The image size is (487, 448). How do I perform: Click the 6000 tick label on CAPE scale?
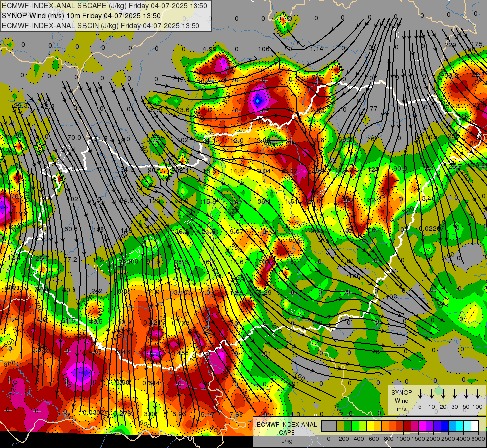[479, 439]
